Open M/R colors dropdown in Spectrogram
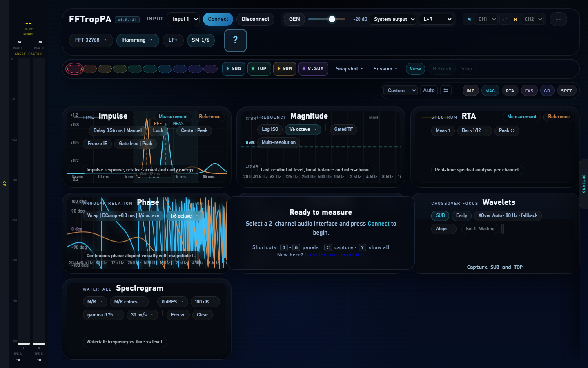The image size is (588, 368). pyautogui.click(x=129, y=302)
